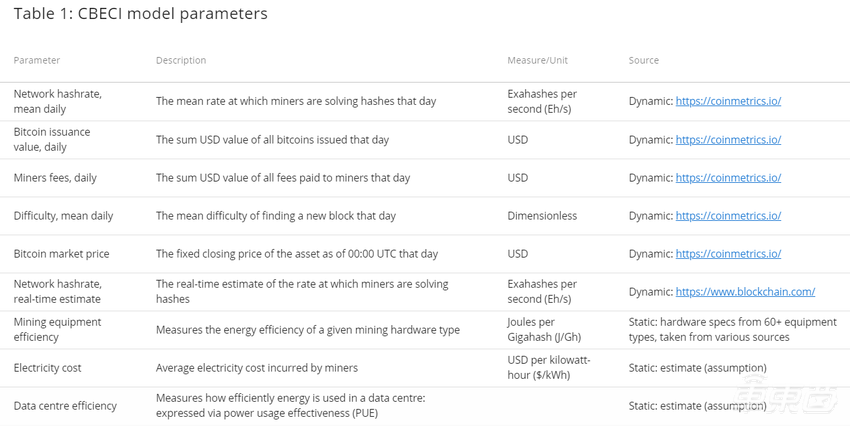Screen dimensions: 850x426
Task: Select the Source column header
Action: point(643,60)
